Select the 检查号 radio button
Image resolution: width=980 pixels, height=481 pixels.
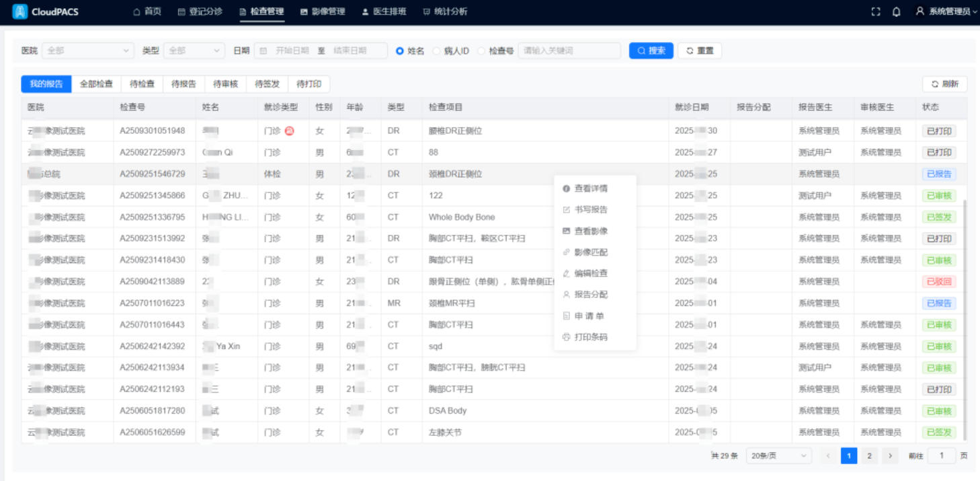tap(481, 51)
